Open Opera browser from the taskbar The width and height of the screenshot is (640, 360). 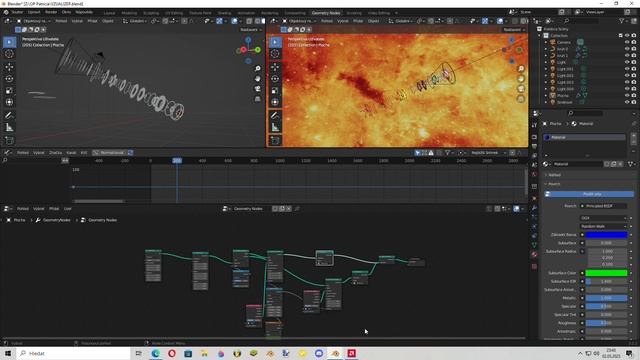172,353
